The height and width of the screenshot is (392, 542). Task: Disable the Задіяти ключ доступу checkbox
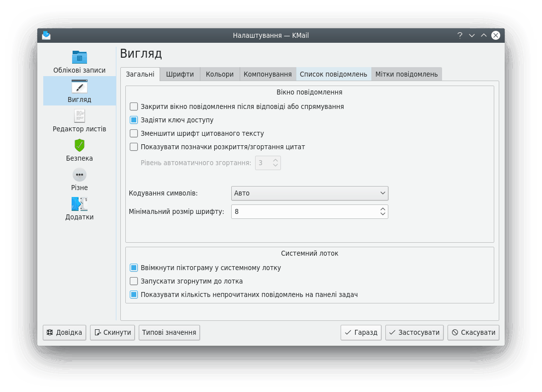click(x=134, y=120)
